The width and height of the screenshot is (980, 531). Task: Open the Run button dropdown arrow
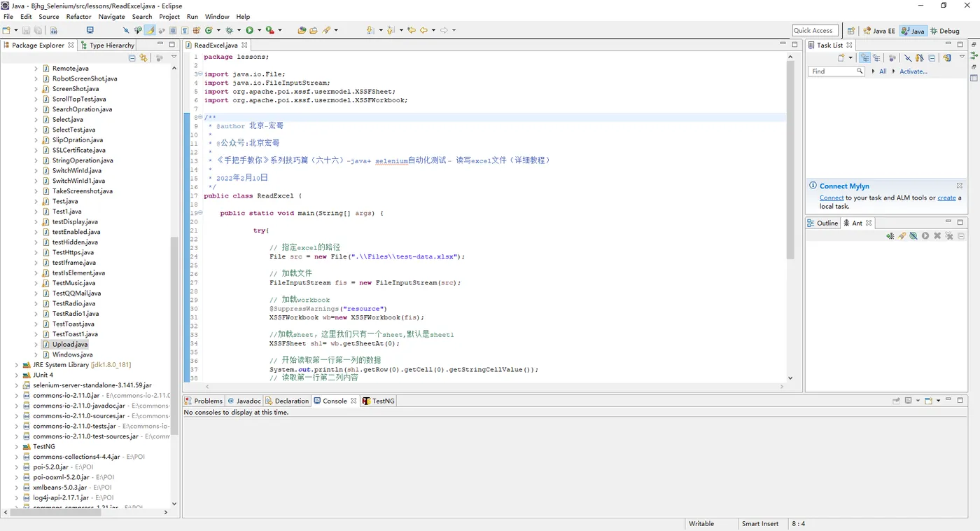click(x=259, y=30)
